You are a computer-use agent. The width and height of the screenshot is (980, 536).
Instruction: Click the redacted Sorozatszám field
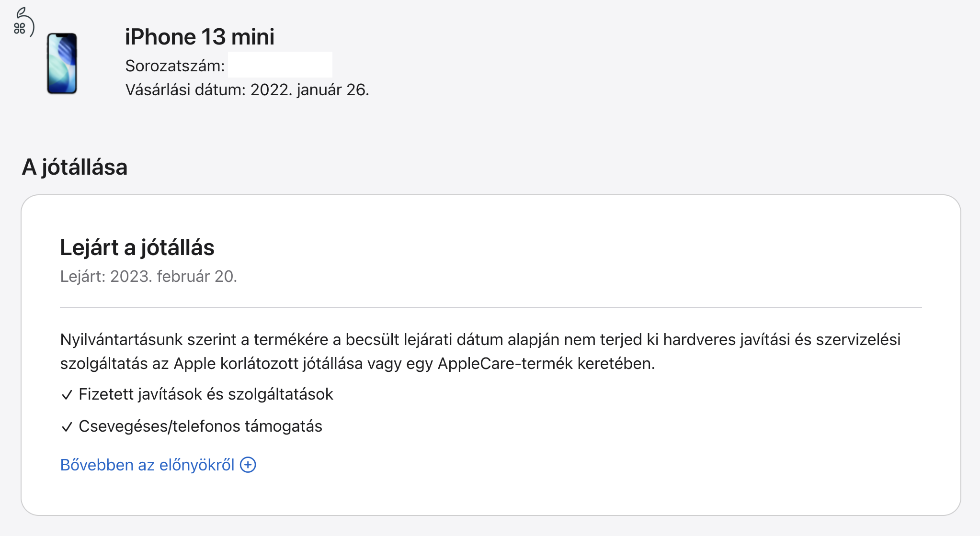(280, 65)
